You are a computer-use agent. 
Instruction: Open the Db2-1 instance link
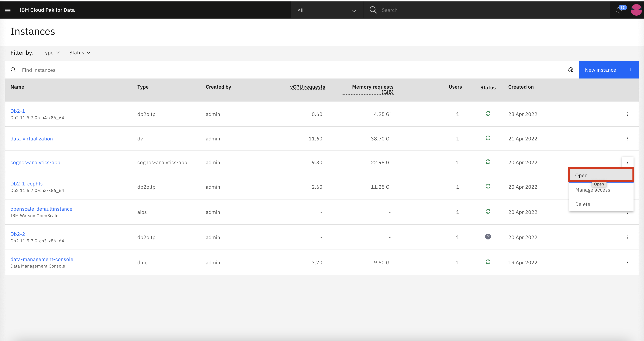[17, 111]
